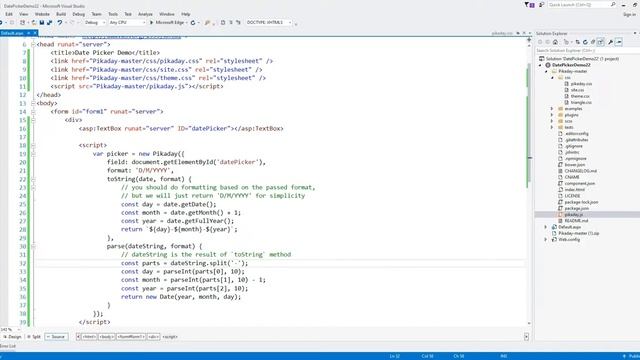640x360 pixels.
Task: Expand the plugins folder
Action: (552, 115)
